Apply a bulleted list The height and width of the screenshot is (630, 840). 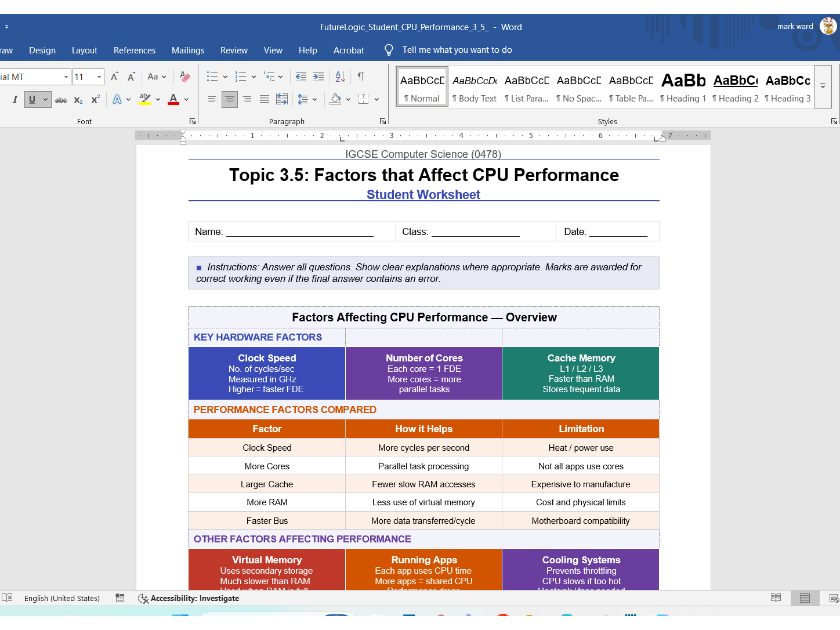coord(212,77)
